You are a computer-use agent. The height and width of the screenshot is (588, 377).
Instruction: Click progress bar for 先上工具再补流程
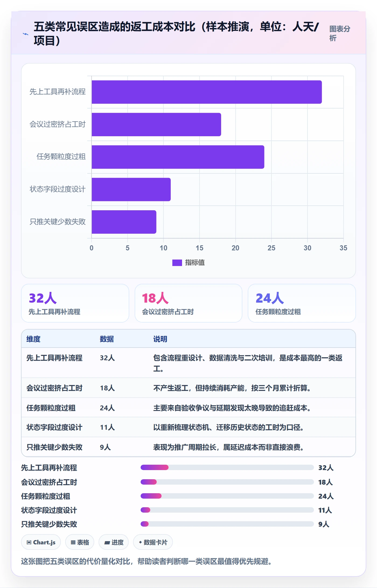click(x=227, y=467)
